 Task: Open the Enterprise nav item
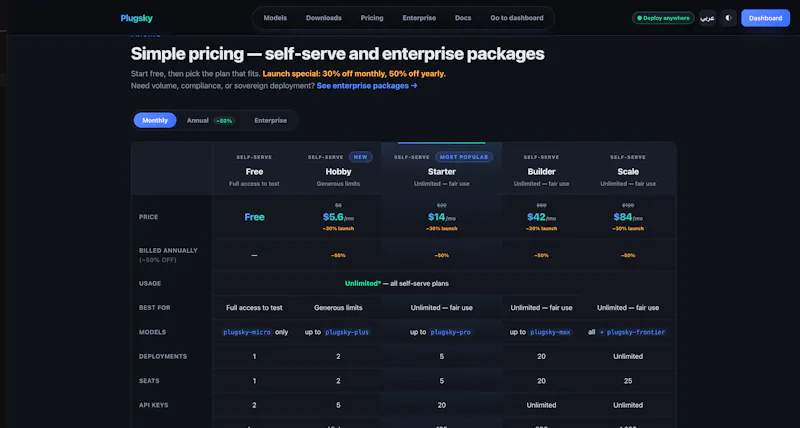(419, 18)
